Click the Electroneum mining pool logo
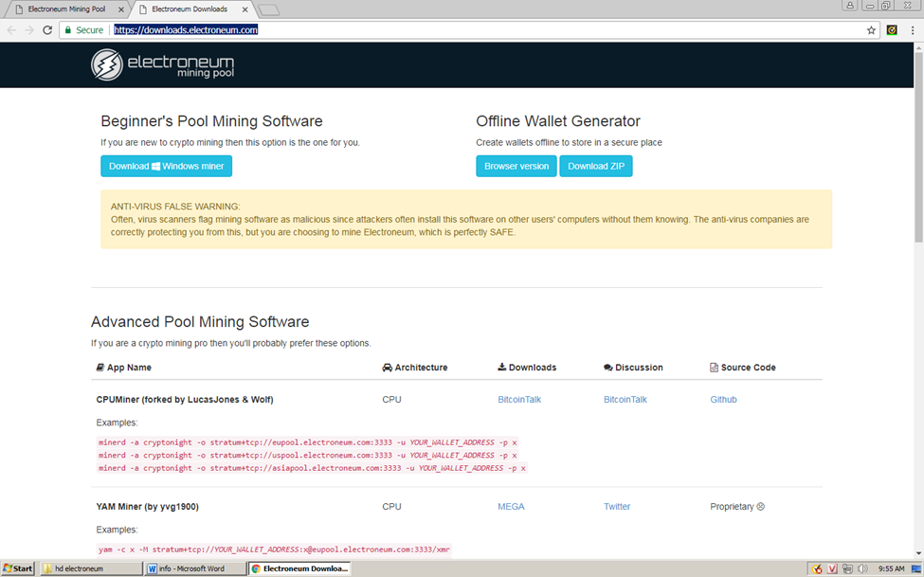Image resolution: width=924 pixels, height=577 pixels. coord(163,64)
